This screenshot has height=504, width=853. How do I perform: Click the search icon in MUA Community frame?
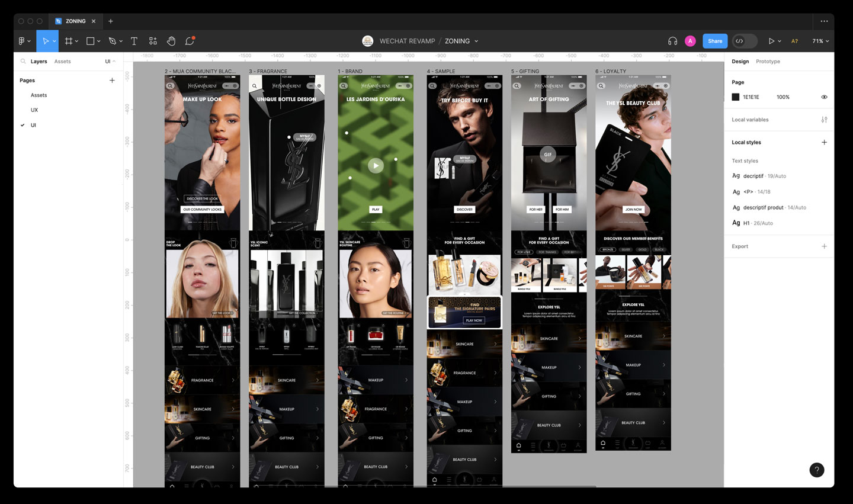point(170,86)
